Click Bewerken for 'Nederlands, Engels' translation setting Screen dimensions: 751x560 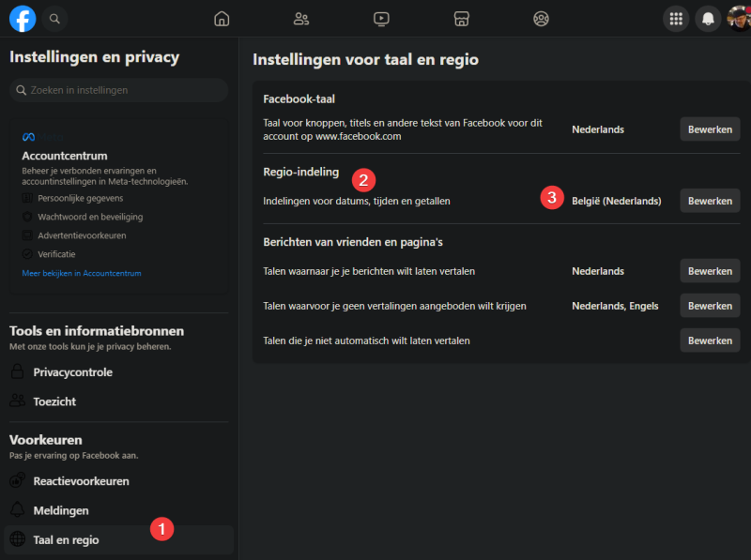pos(710,306)
